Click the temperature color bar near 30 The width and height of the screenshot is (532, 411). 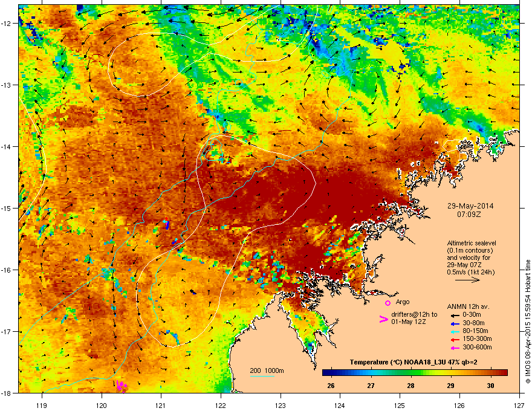pos(491,372)
